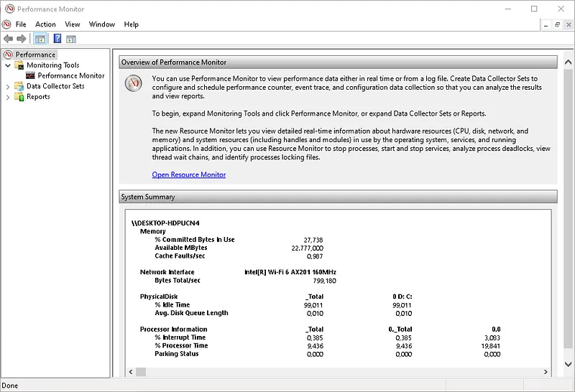This screenshot has width=575, height=392.
Task: Click the gauge icon in the Overview section
Action: coord(134,83)
